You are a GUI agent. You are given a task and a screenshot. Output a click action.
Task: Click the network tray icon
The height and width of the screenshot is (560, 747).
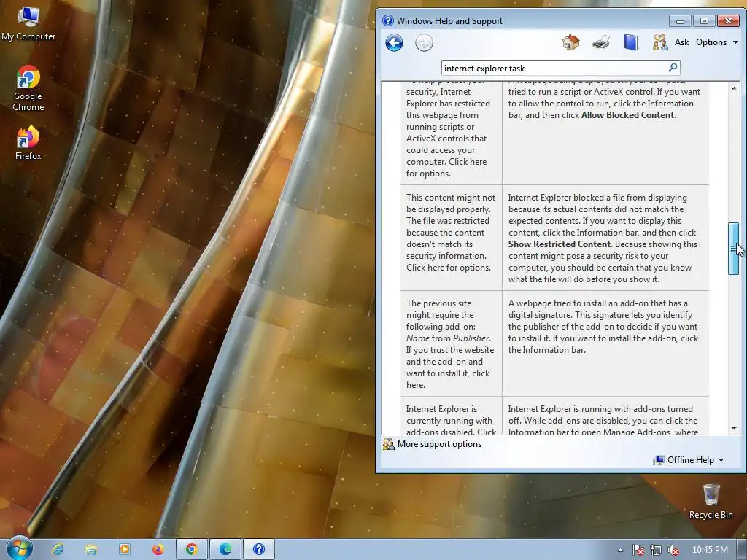click(x=656, y=550)
